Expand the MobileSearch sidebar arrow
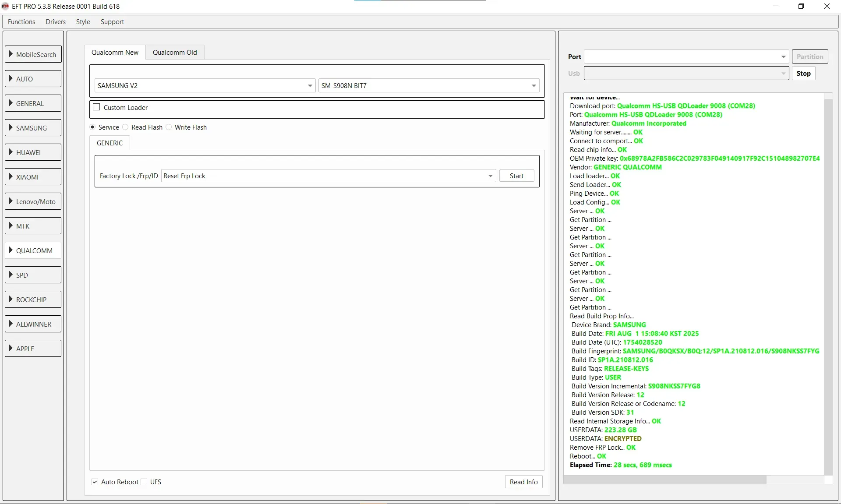The height and width of the screenshot is (504, 841). coord(11,54)
